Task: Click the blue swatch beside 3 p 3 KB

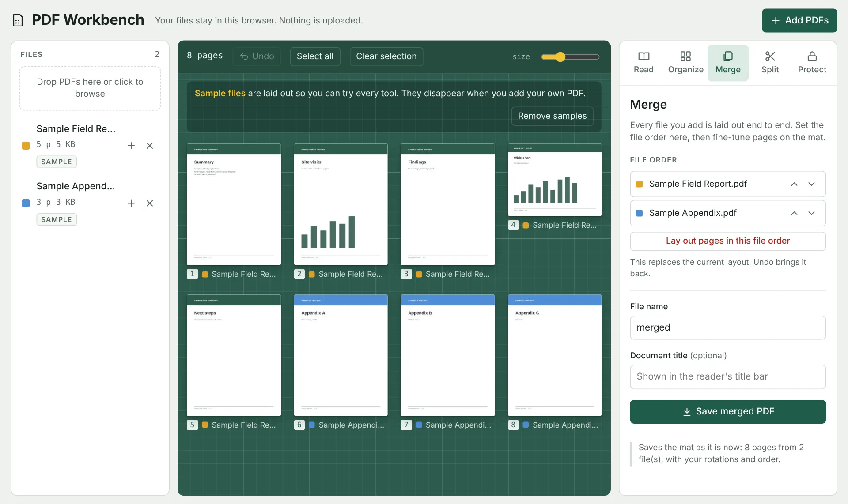Action: pos(26,203)
